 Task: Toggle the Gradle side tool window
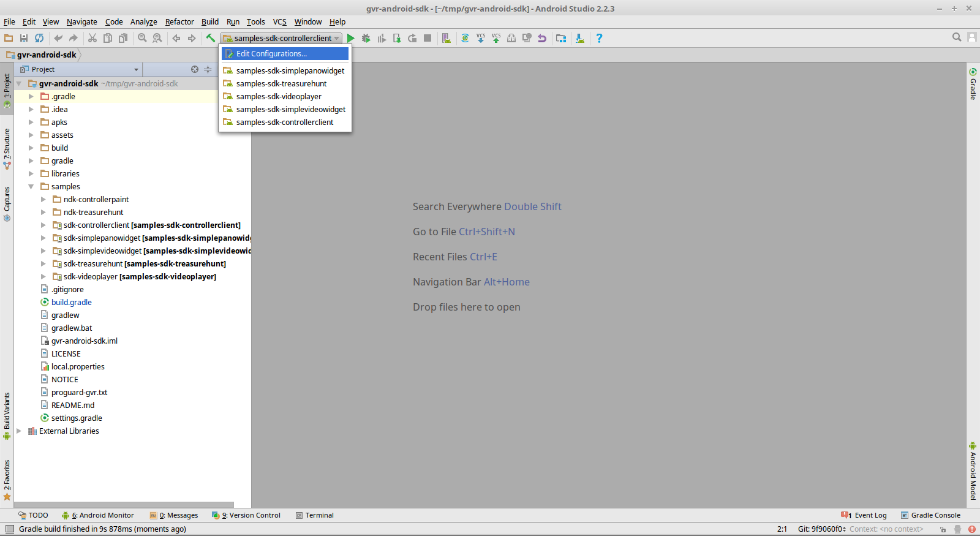click(x=973, y=84)
